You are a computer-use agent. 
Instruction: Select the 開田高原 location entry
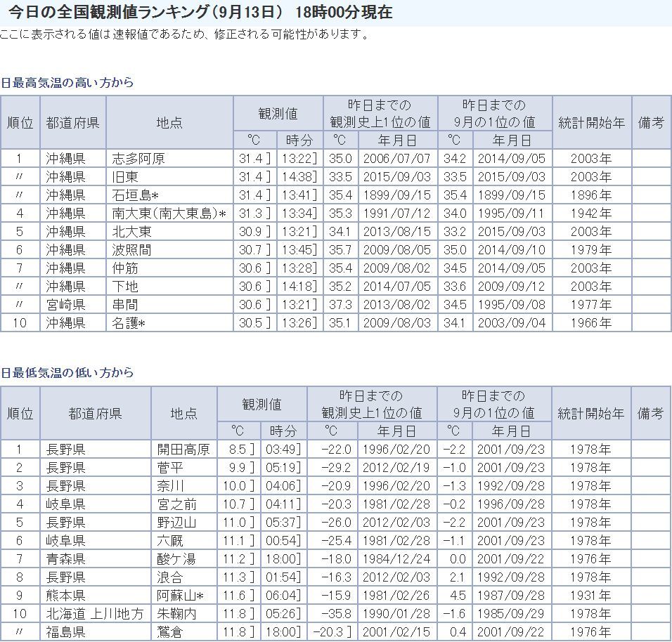click(183, 450)
